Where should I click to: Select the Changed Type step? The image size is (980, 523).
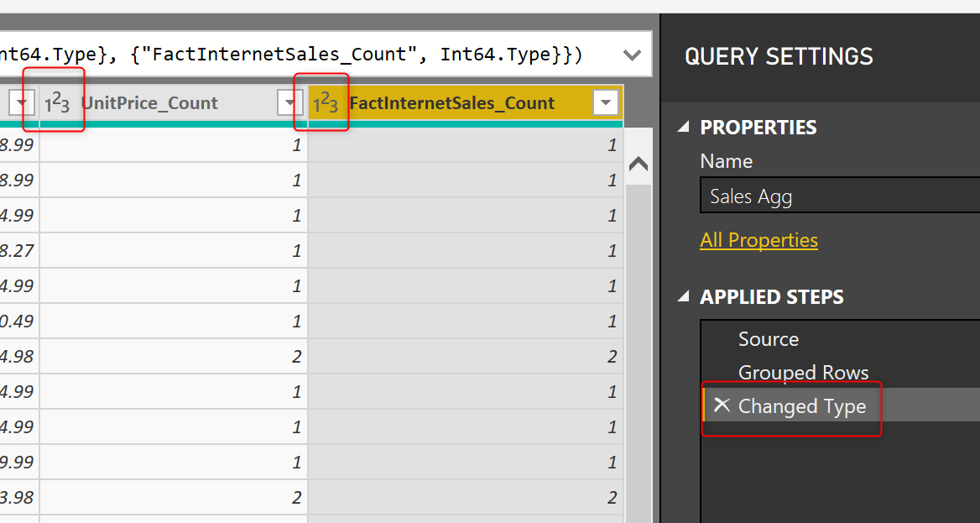[801, 405]
